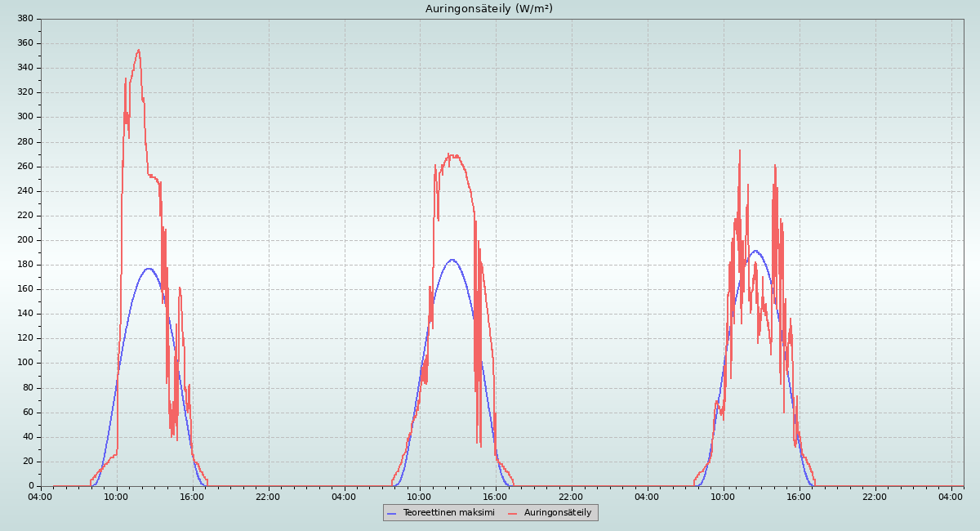The image size is (980, 531).
Task: Click the last 16:00 x-axis label
Action: (799, 497)
